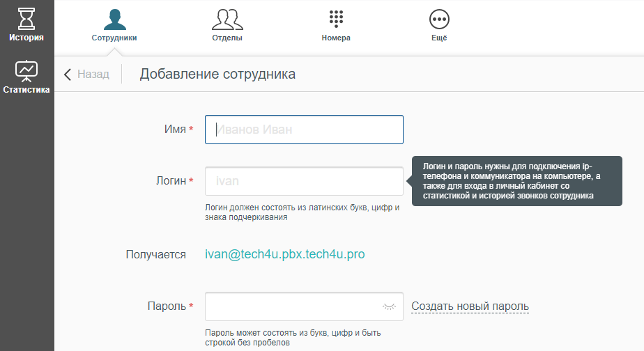
Task: Click the back chevron arrow beside Назад
Action: (x=68, y=75)
